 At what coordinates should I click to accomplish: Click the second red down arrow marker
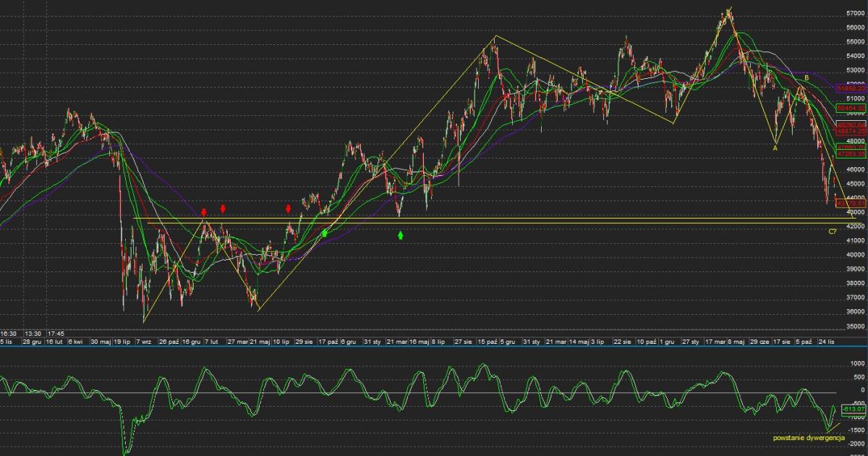pyautogui.click(x=223, y=208)
